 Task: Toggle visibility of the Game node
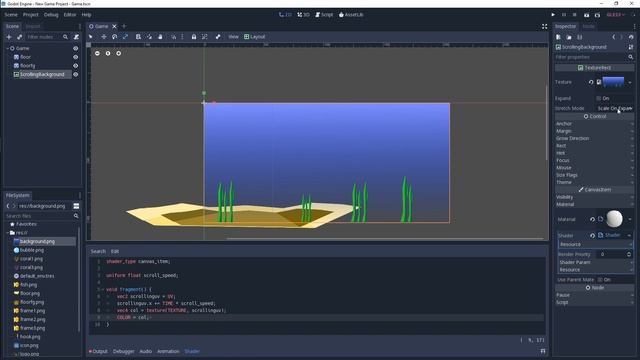coord(76,48)
